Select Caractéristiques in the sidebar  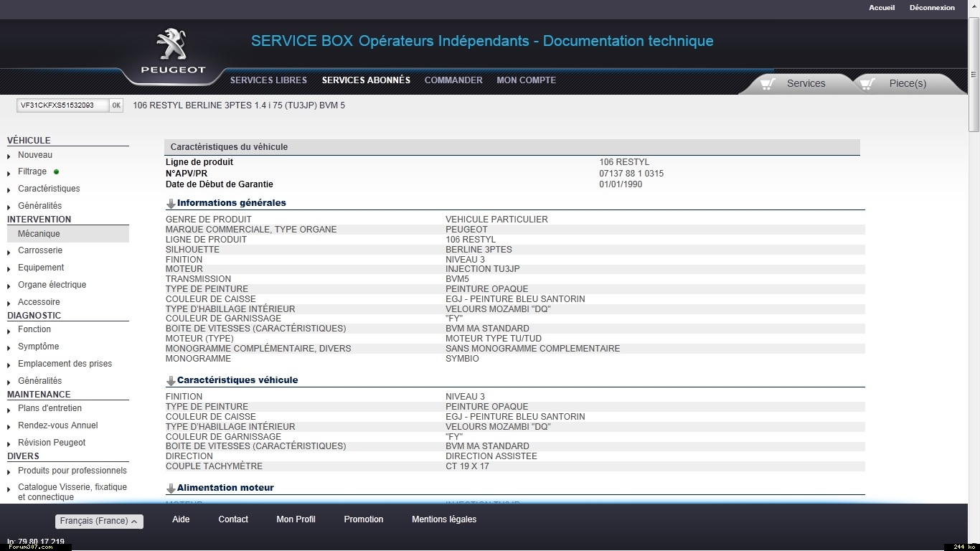click(x=49, y=189)
